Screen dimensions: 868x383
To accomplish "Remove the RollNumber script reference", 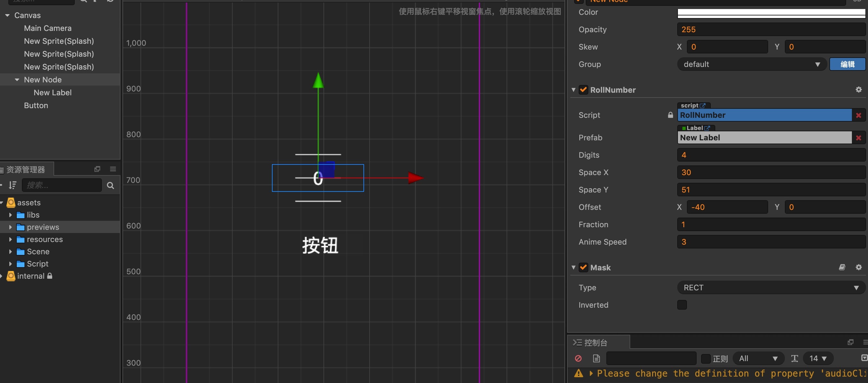I will point(858,116).
